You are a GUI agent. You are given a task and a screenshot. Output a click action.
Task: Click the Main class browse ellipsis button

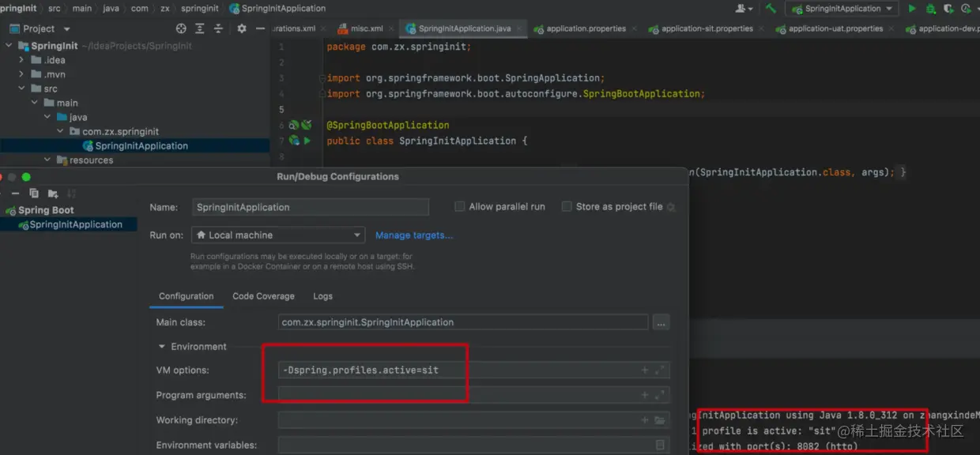[661, 322]
